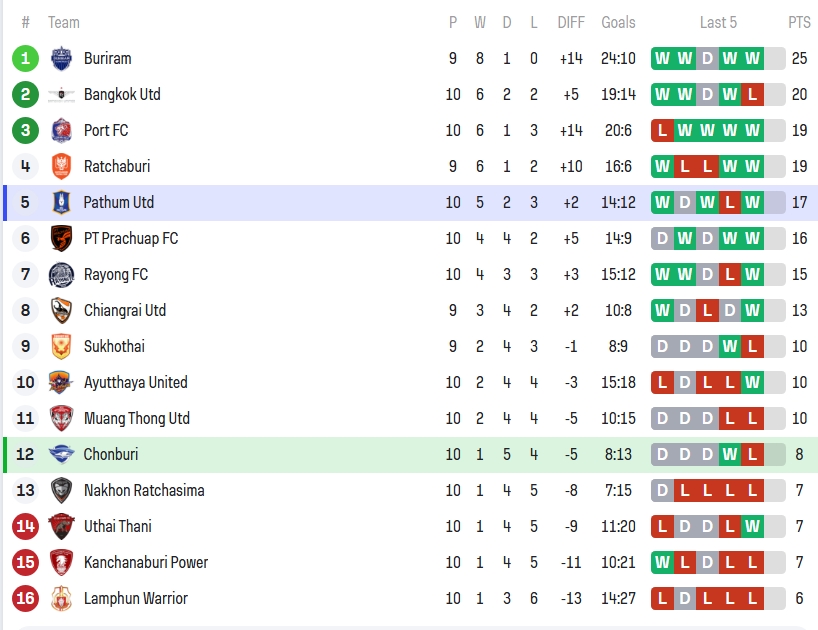Screen dimensions: 818x630
Task: Click Nakhon Ratchasima's draw result badge
Action: pos(662,490)
